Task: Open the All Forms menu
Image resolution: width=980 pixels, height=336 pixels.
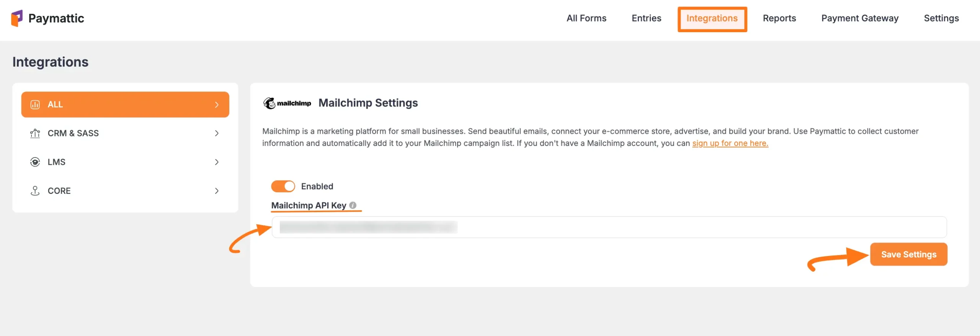Action: point(586,18)
